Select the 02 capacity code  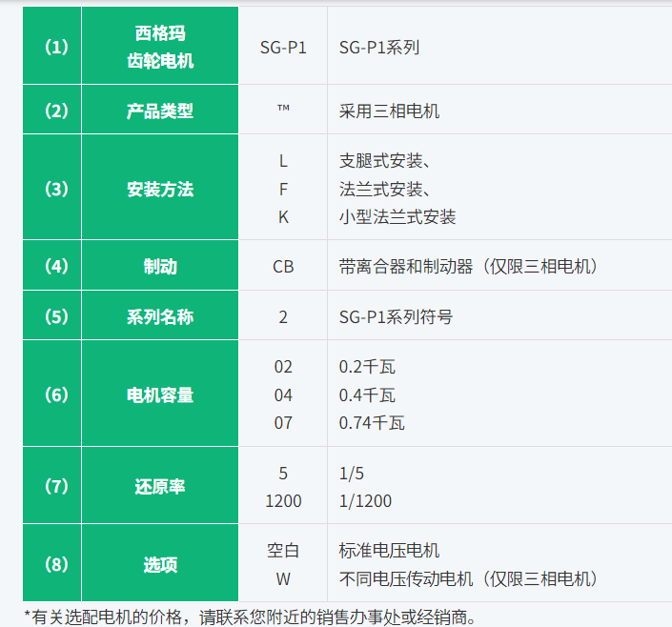283,367
